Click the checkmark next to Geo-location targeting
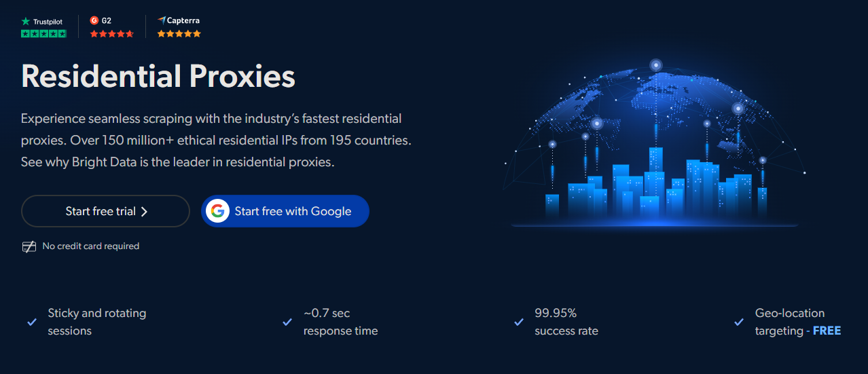The image size is (868, 374). (x=739, y=322)
